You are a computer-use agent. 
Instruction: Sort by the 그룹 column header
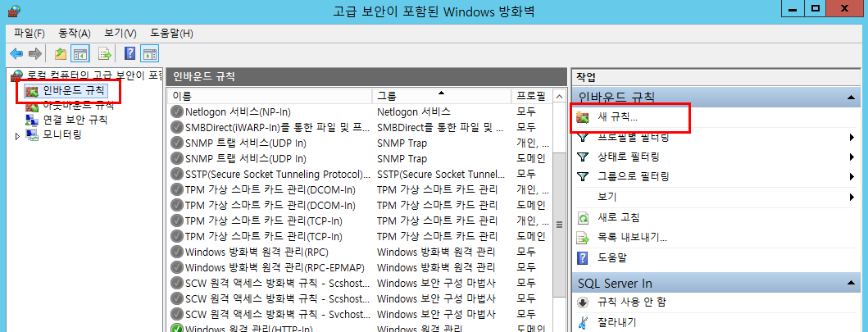click(x=441, y=96)
